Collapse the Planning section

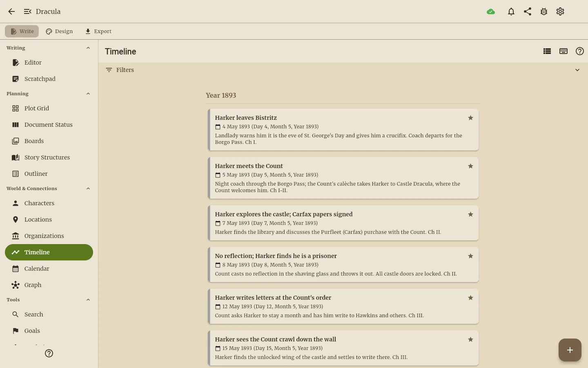pos(88,94)
